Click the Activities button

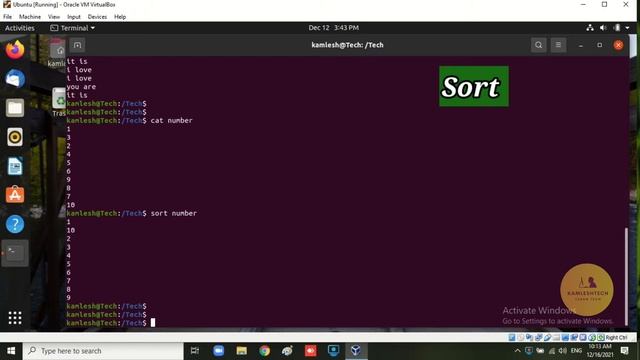point(20,28)
